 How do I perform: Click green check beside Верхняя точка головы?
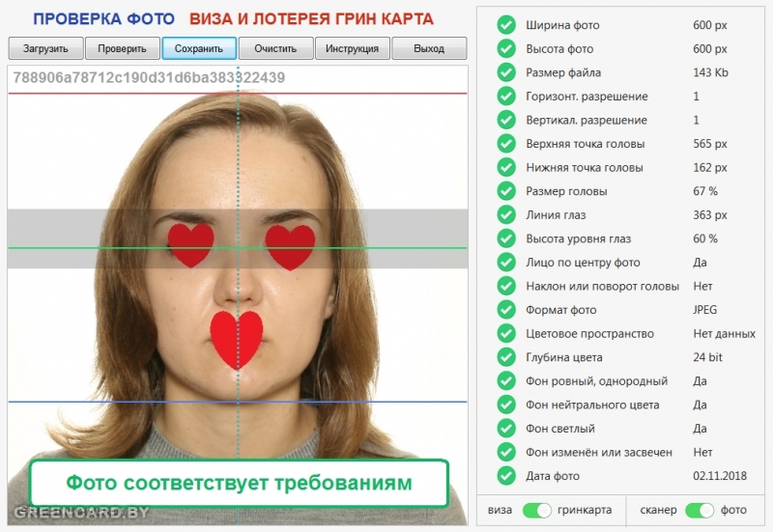[506, 143]
